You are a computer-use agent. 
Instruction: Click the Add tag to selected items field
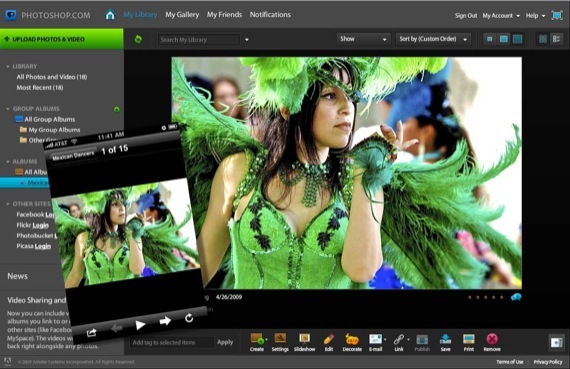(x=171, y=342)
